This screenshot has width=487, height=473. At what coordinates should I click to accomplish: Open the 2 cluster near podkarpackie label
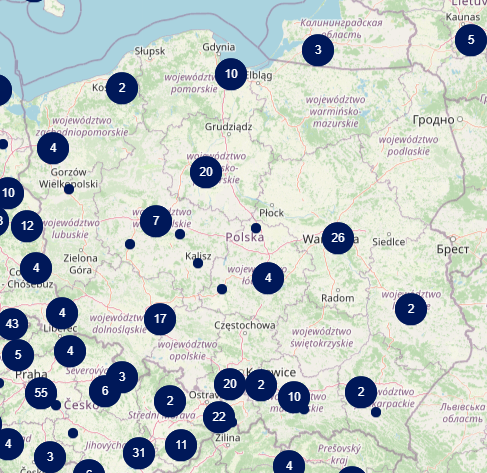pyautogui.click(x=361, y=392)
